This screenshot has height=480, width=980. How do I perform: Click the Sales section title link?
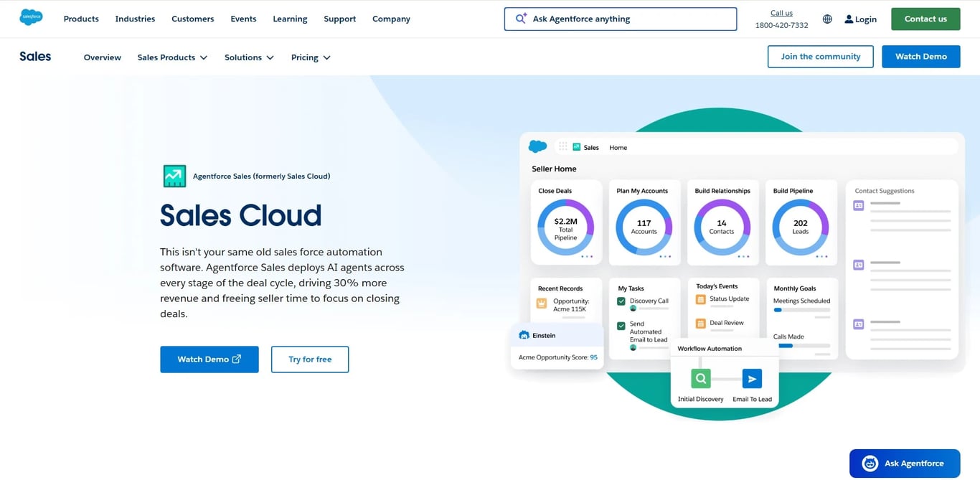(35, 57)
